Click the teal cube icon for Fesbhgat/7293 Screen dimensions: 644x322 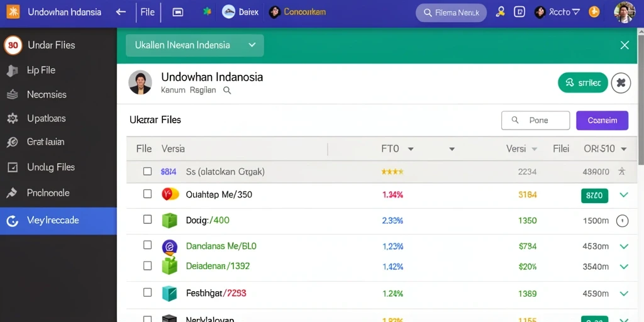(169, 293)
